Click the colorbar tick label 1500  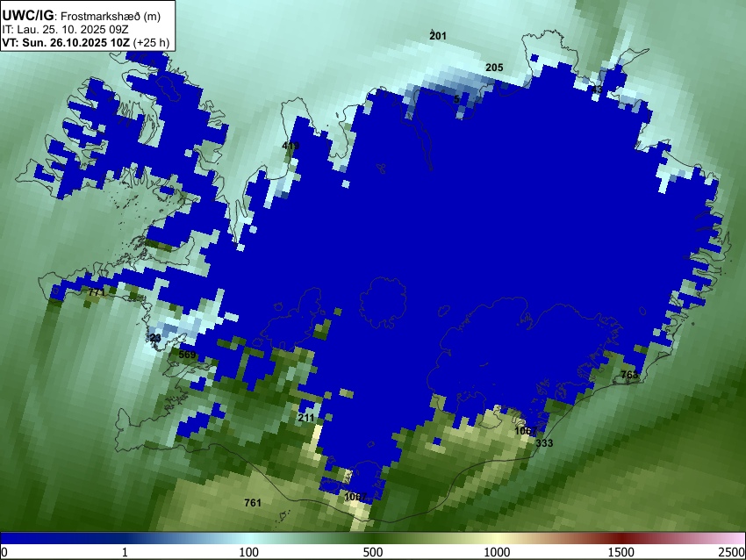point(621,552)
